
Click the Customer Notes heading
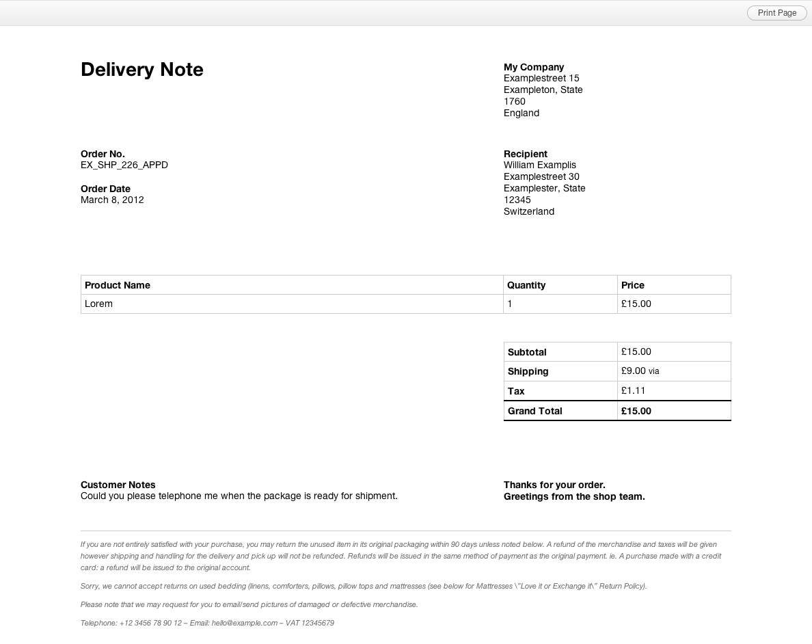click(118, 485)
